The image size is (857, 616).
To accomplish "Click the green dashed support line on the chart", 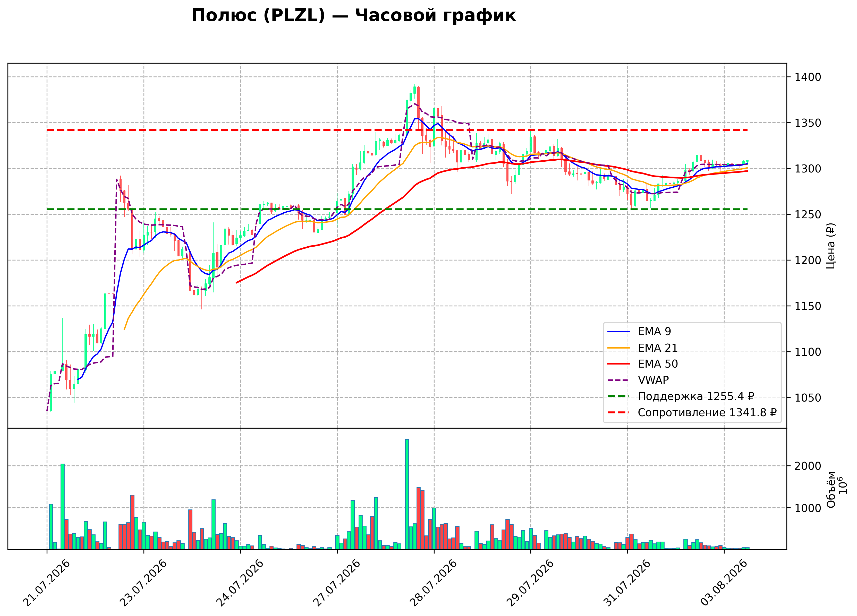I will coord(397,209).
